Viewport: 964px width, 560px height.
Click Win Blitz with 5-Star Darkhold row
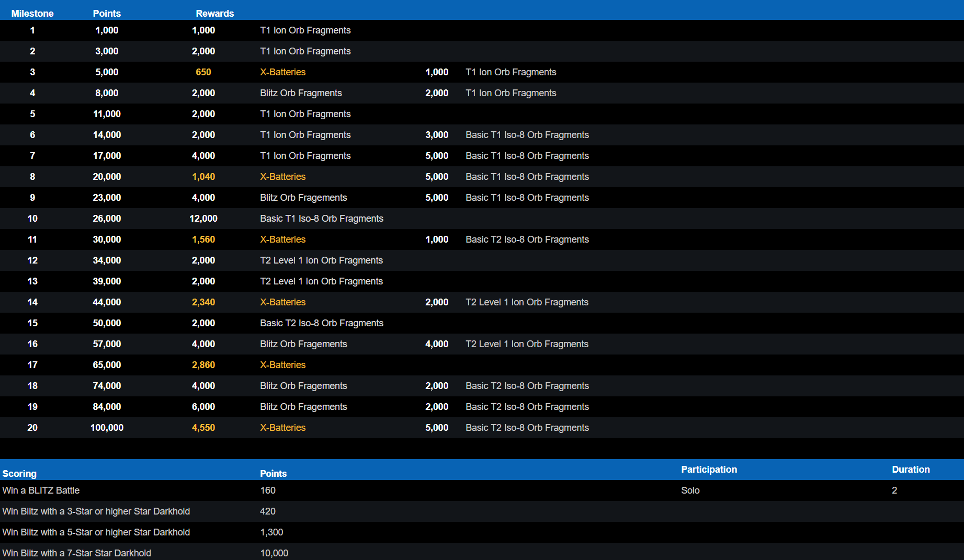[96, 532]
